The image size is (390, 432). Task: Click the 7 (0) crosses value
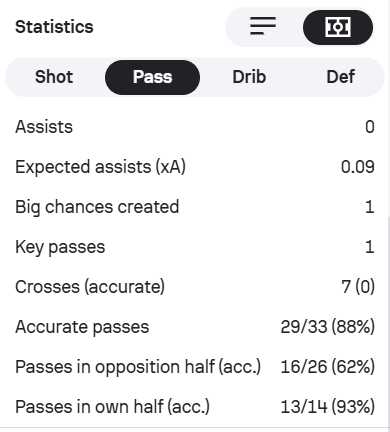[358, 287]
